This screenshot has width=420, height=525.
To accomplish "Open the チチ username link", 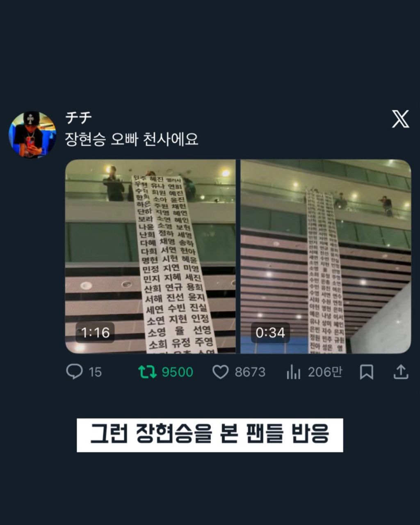I will [78, 118].
